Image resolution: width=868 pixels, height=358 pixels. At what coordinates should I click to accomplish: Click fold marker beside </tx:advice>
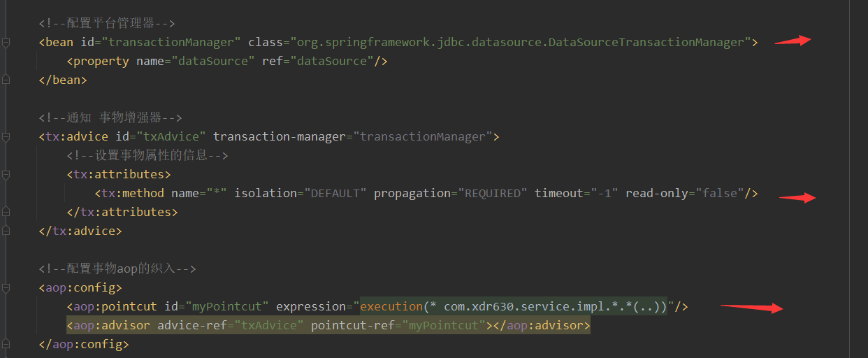pyautogui.click(x=6, y=231)
